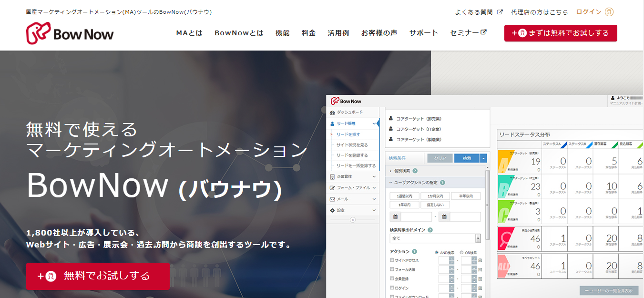Open the 料金 menu item

point(309,33)
